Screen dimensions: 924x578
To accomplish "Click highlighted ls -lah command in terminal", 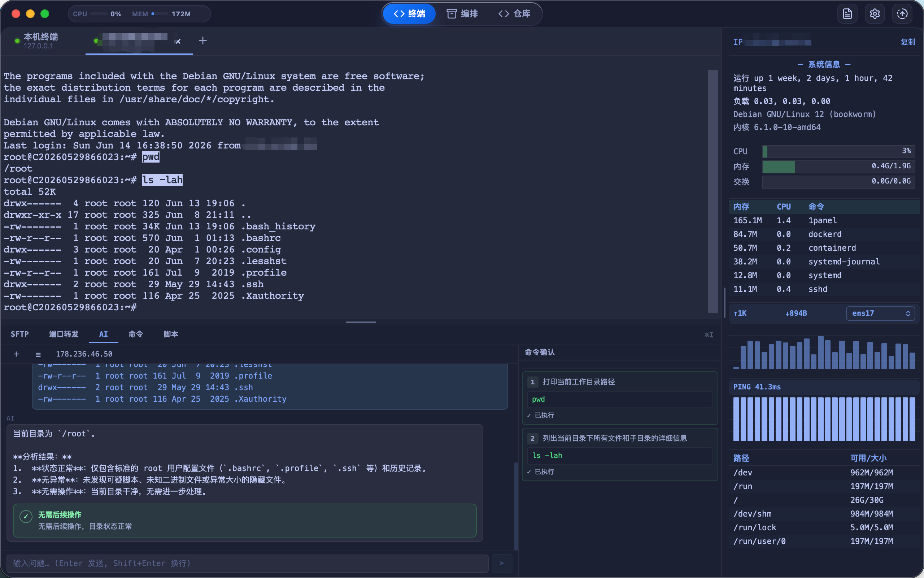I will pos(162,180).
